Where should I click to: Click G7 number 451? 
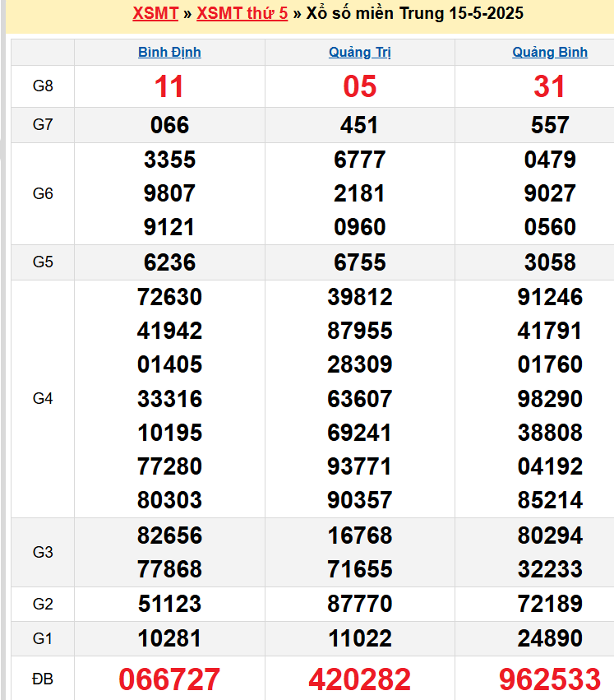pos(360,125)
